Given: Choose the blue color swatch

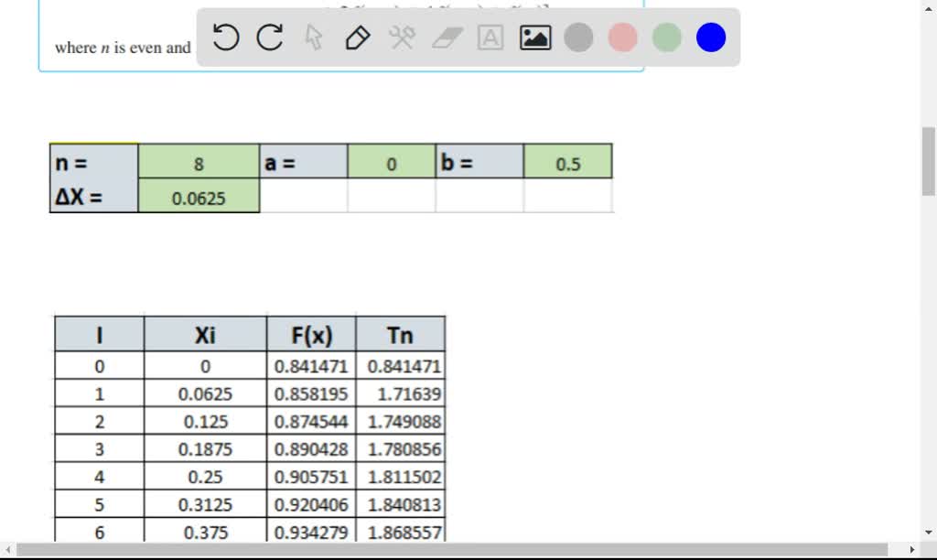Looking at the screenshot, I should [x=710, y=37].
